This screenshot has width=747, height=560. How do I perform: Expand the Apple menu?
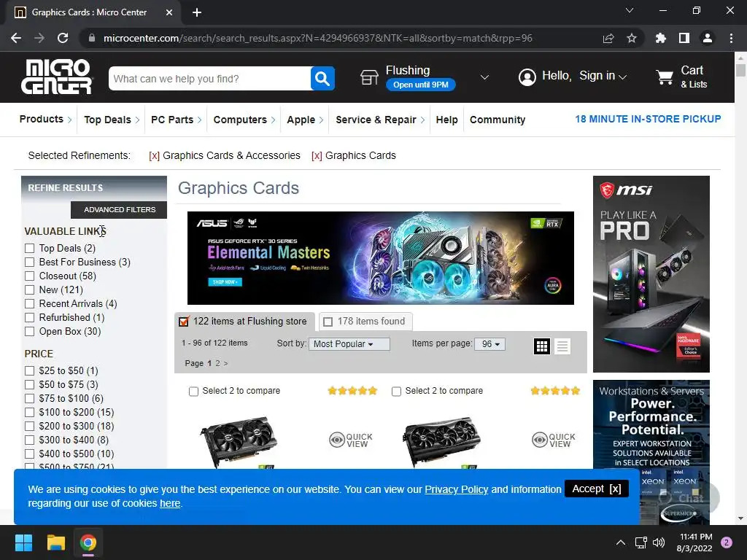(x=305, y=120)
